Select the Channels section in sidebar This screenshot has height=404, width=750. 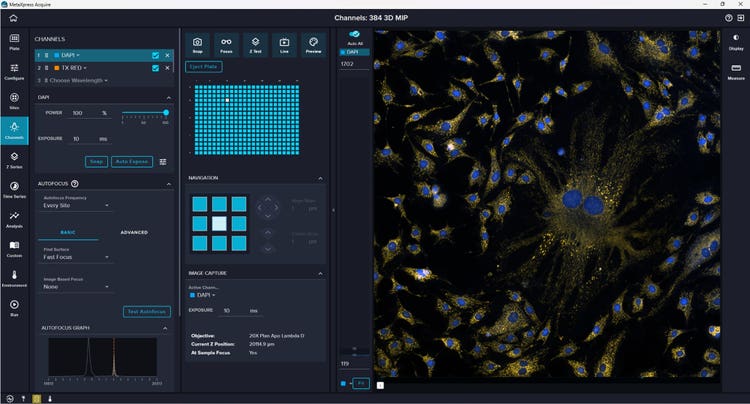[14, 131]
